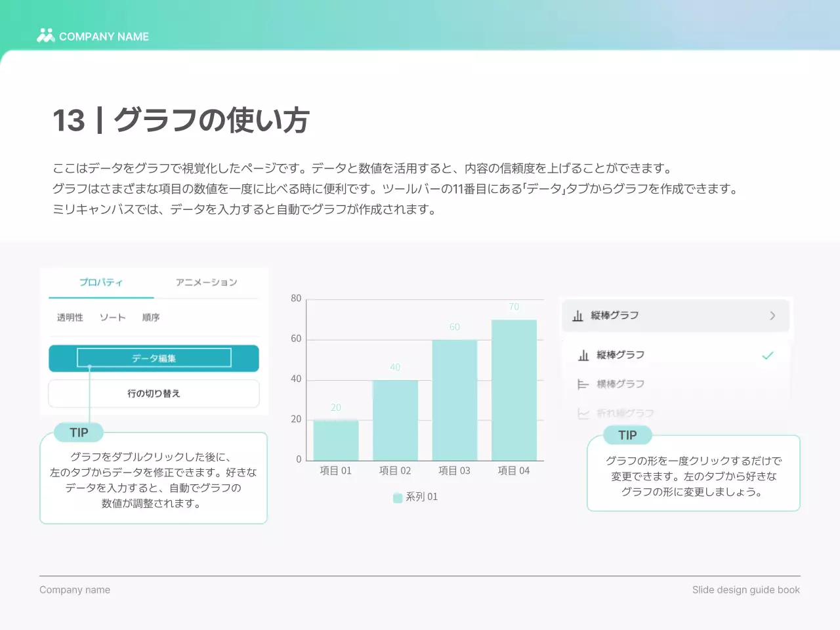Click the left TIP badge
The width and height of the screenshot is (840, 630).
79,432
